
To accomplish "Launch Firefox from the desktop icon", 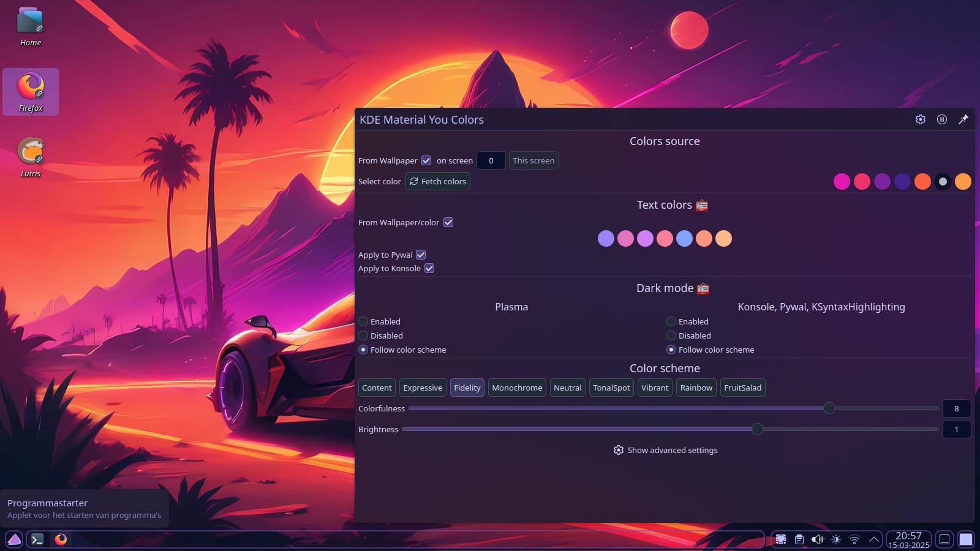I will tap(31, 92).
